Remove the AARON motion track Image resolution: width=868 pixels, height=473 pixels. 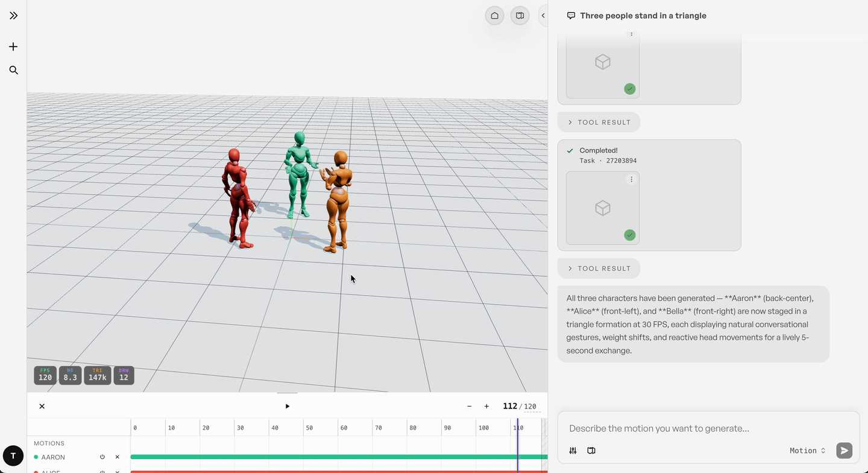tap(118, 457)
